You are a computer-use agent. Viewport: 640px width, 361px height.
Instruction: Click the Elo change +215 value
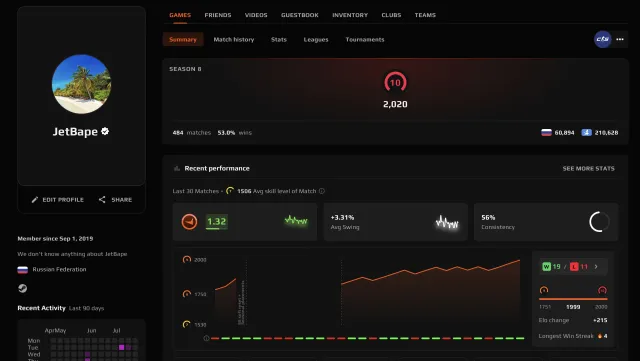tap(600, 320)
